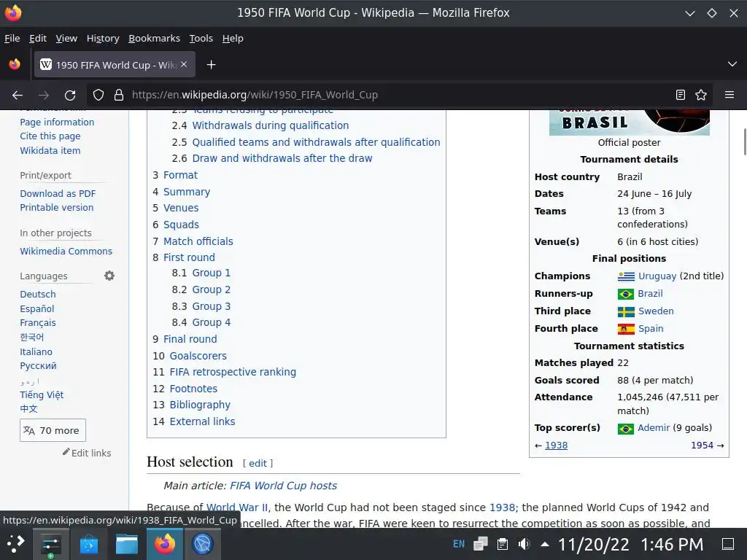Expand the hidden system tray icons arrow

tap(545, 544)
